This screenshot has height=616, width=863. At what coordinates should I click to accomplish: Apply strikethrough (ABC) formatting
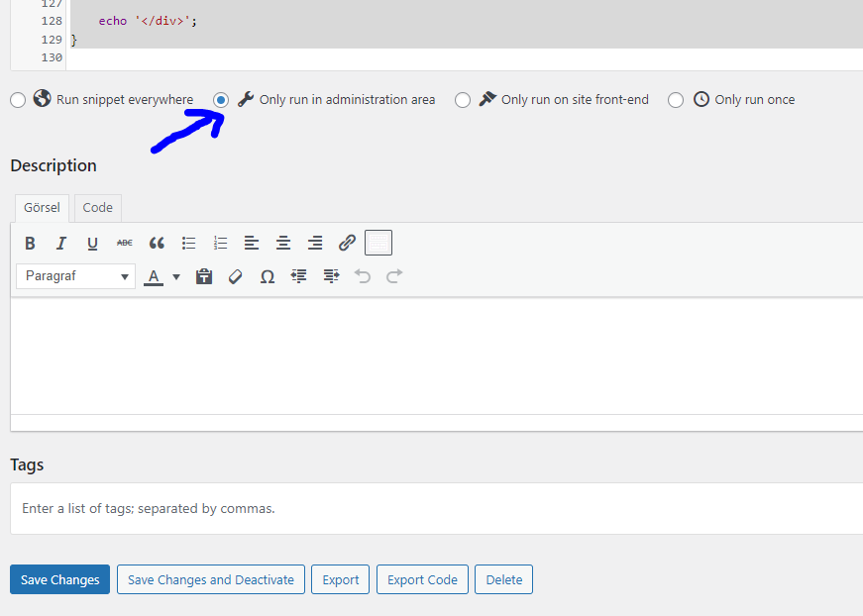pos(125,243)
